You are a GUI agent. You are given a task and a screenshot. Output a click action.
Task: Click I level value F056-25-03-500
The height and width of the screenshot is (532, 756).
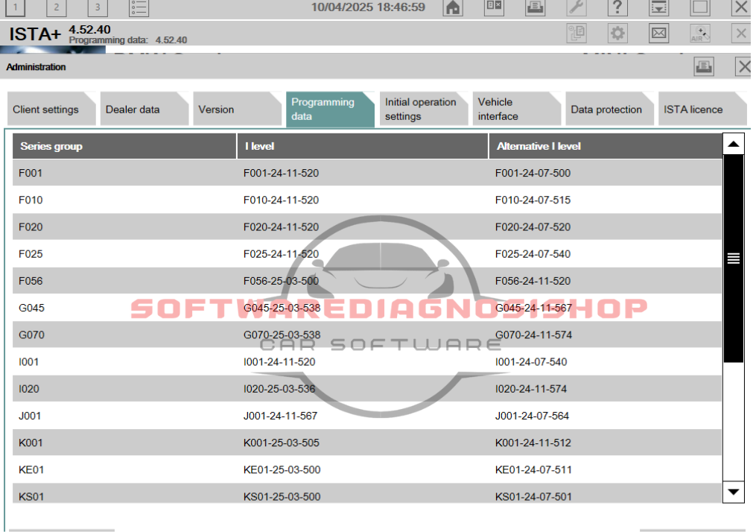click(x=281, y=281)
